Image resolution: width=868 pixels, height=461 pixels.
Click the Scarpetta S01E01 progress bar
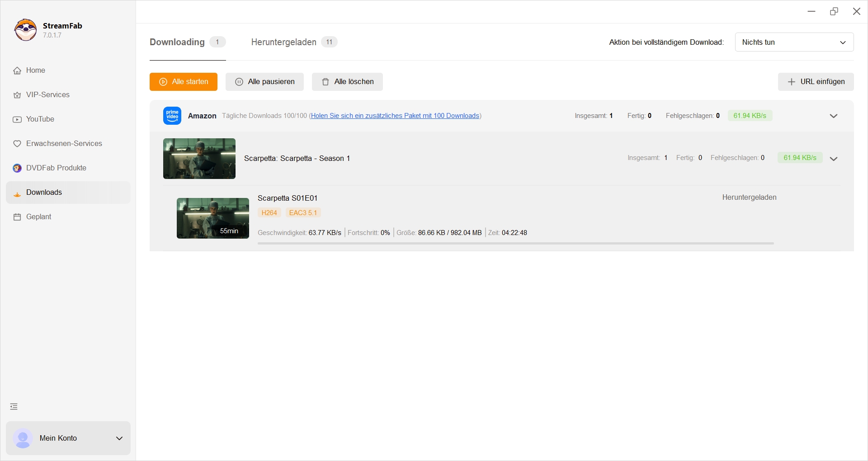pyautogui.click(x=515, y=244)
